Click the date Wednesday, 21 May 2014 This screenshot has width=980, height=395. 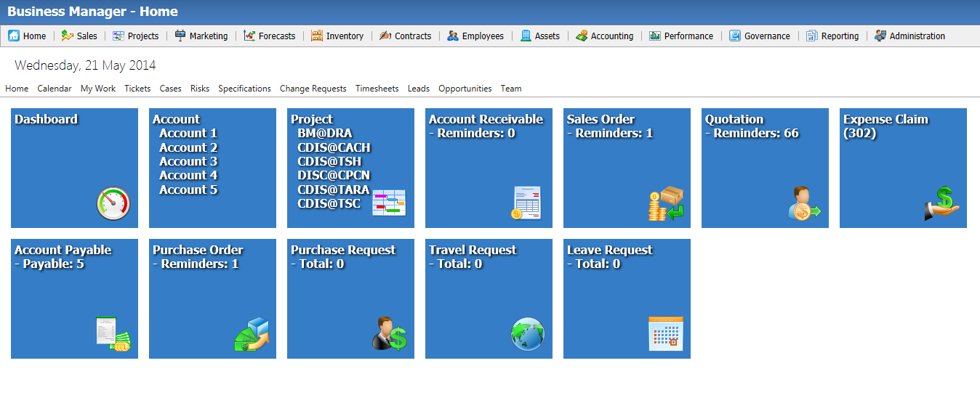[x=85, y=65]
